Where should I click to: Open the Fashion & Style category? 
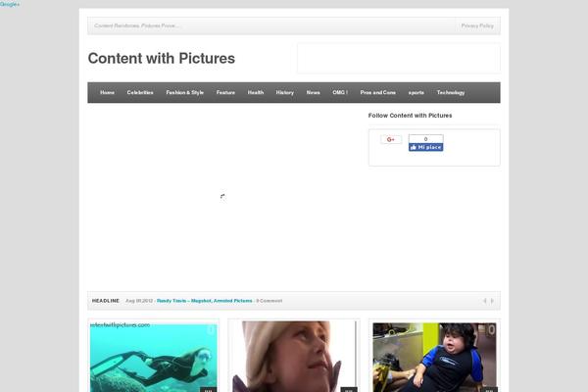tap(184, 92)
